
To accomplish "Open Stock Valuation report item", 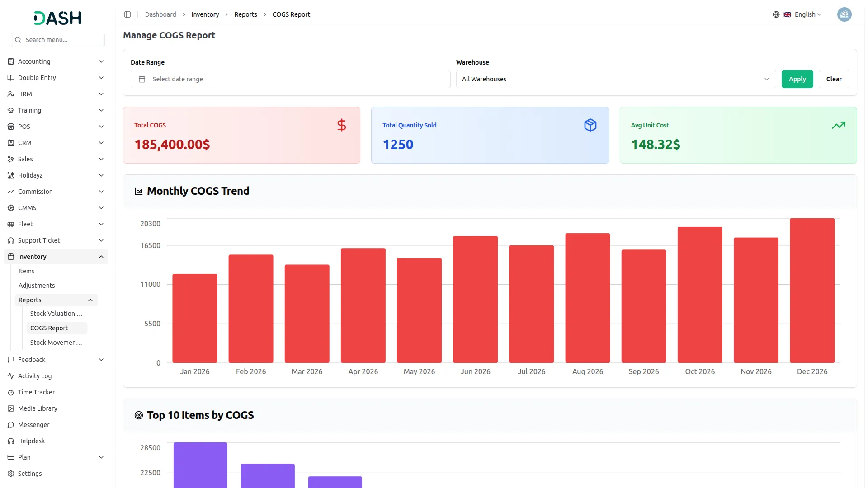I will pos(56,314).
